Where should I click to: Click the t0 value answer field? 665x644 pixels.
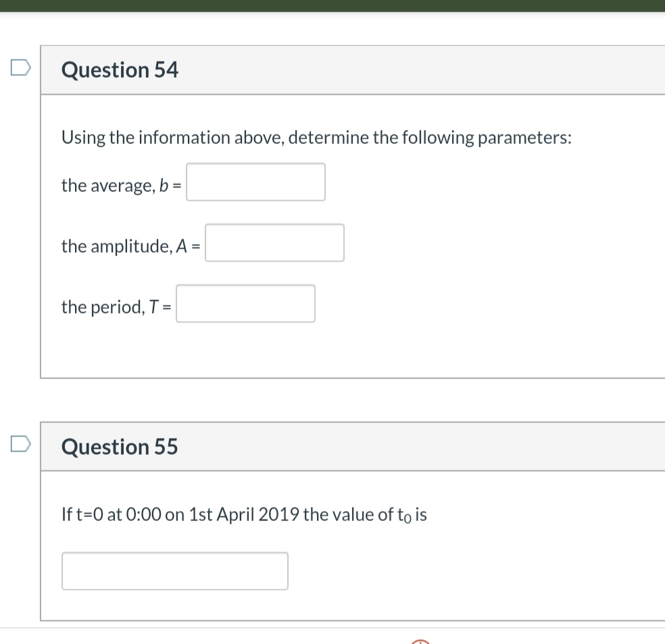point(175,570)
